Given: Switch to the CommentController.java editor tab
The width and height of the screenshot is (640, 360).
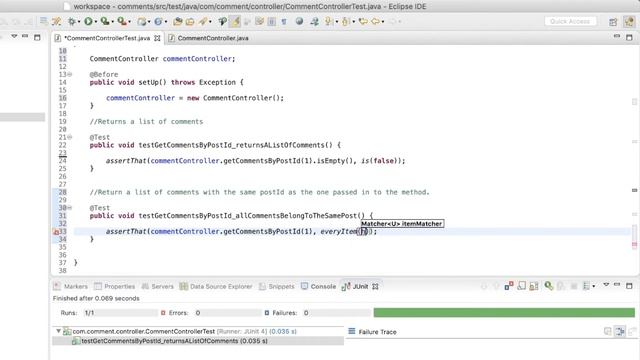Looking at the screenshot, I should pos(208,38).
